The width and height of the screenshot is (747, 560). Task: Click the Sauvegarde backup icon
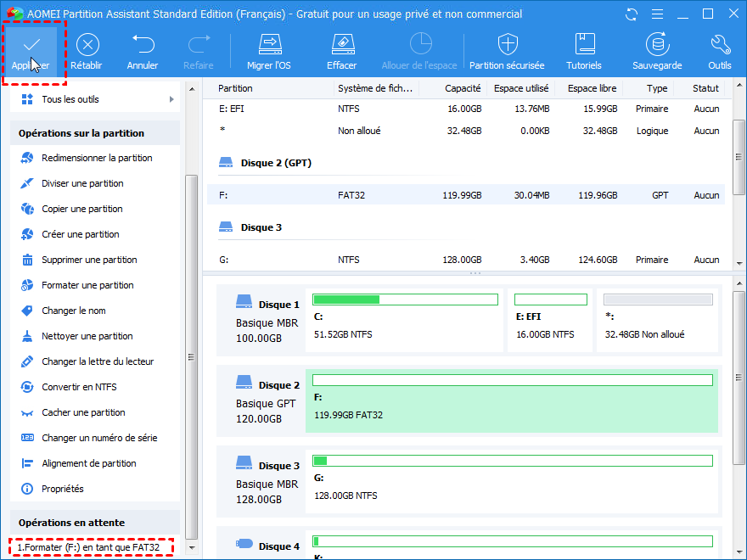657,45
